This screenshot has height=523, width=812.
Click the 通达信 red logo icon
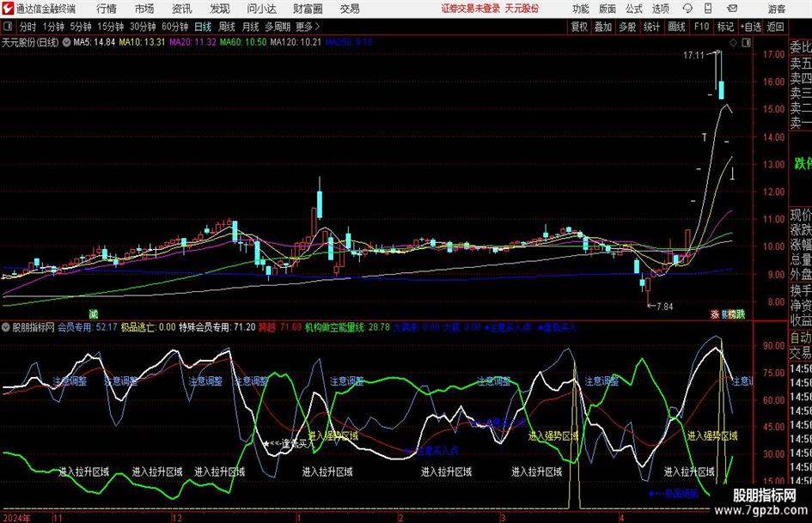pos(8,9)
